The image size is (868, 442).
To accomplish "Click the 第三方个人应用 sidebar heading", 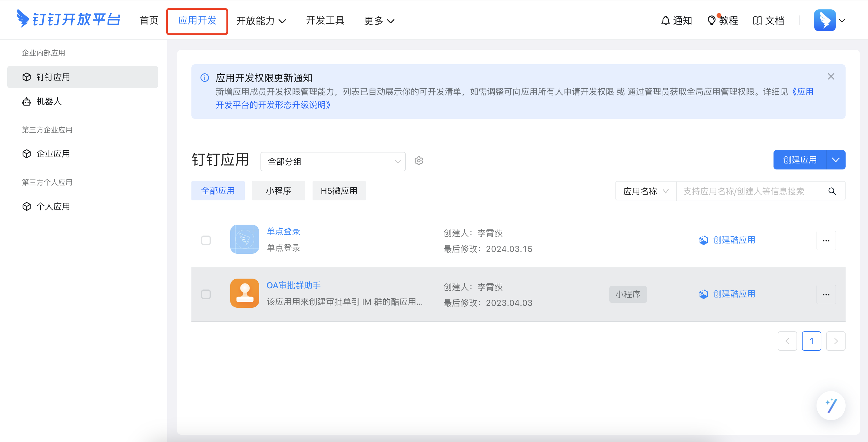I will pyautogui.click(x=47, y=182).
